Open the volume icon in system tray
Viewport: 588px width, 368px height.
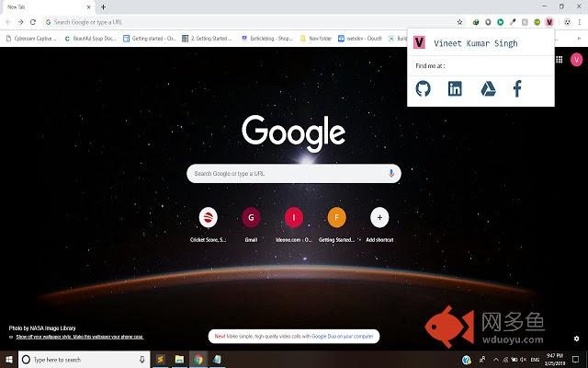(x=523, y=360)
